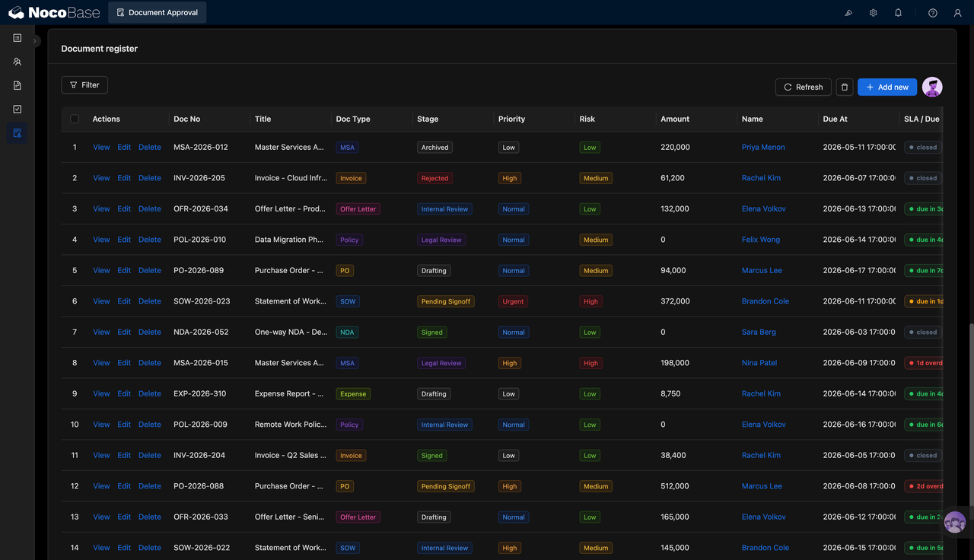View the MSA-2026-012 record
This screenshot has height=560, width=974.
(x=101, y=147)
